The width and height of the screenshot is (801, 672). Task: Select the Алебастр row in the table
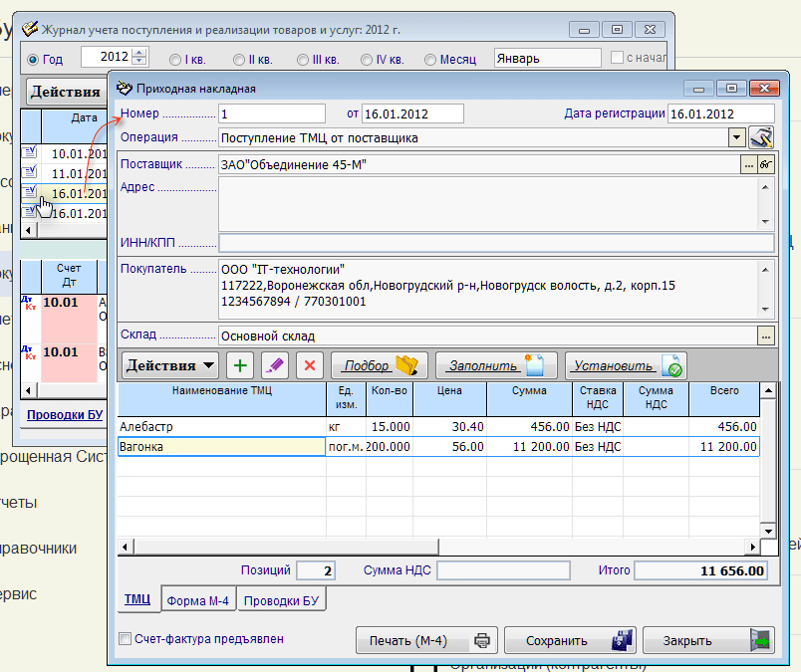[438, 426]
